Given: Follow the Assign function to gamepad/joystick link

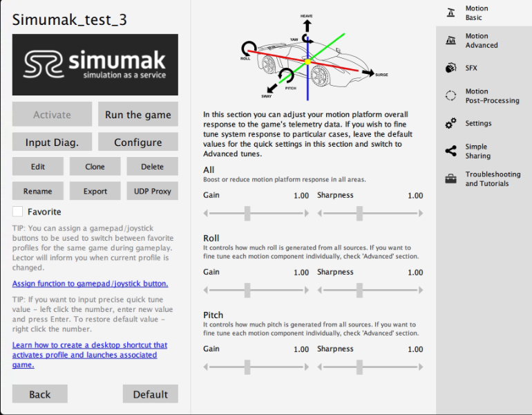Looking at the screenshot, I should click(x=90, y=284).
